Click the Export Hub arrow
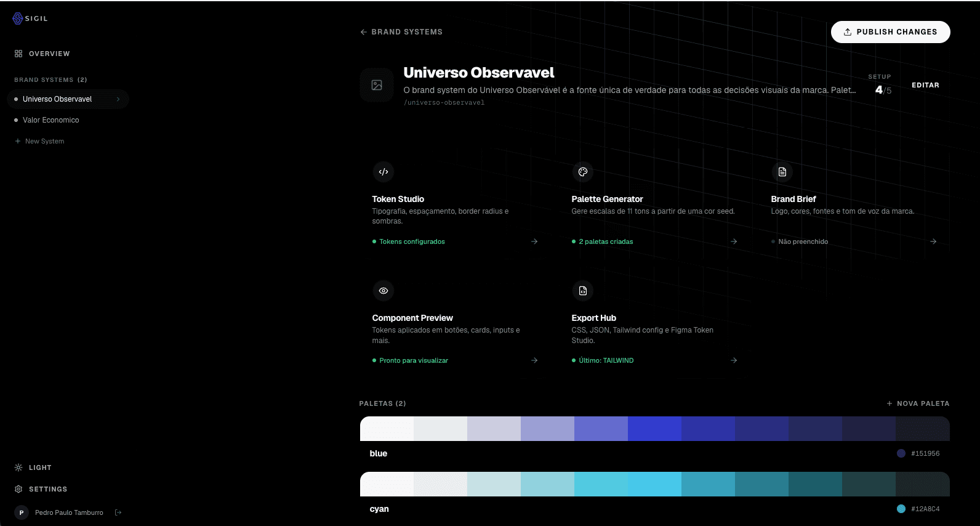 click(x=734, y=360)
